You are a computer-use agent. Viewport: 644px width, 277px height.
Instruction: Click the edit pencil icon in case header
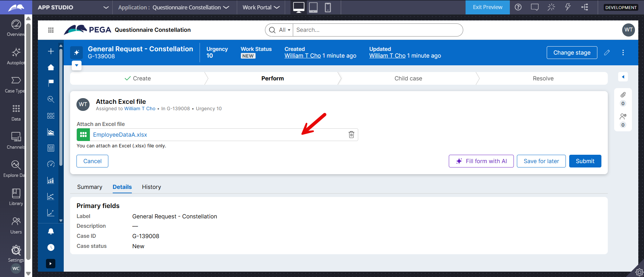[607, 53]
